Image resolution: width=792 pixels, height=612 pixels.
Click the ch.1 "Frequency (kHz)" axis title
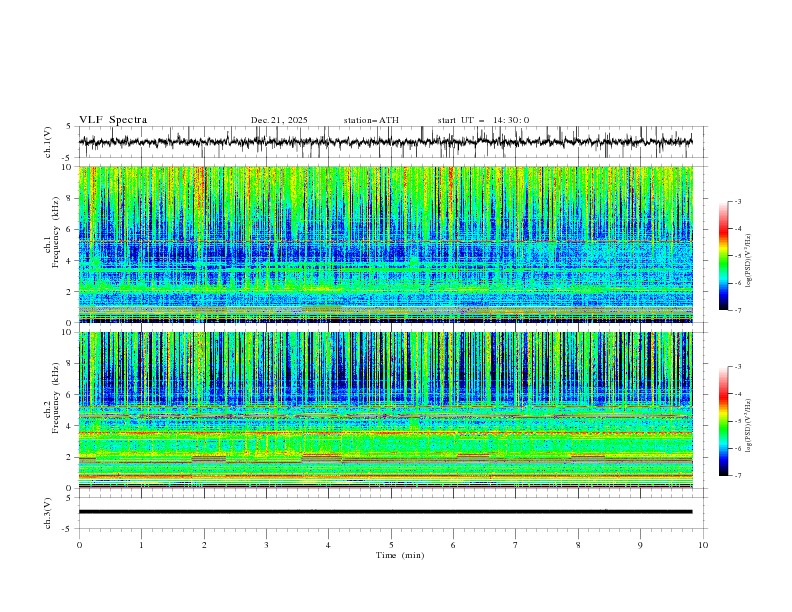coord(57,232)
